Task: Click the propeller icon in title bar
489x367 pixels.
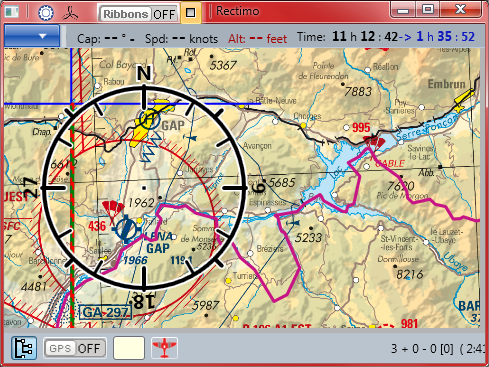Action: (x=70, y=13)
